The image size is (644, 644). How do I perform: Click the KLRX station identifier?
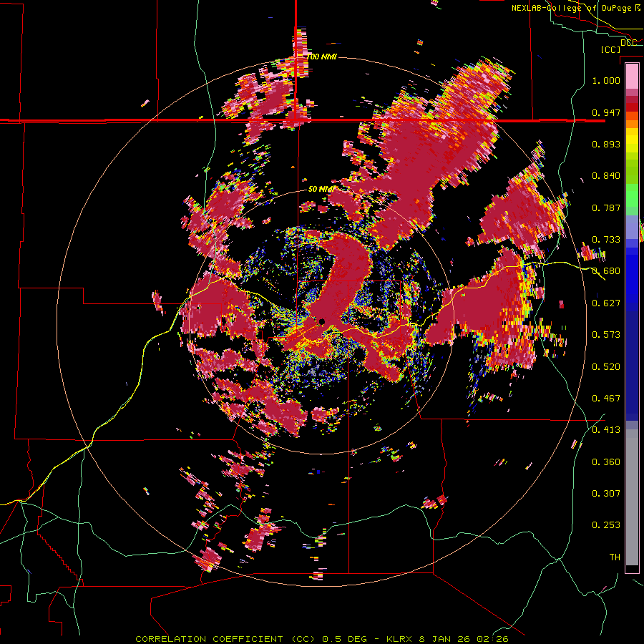pyautogui.click(x=400, y=639)
